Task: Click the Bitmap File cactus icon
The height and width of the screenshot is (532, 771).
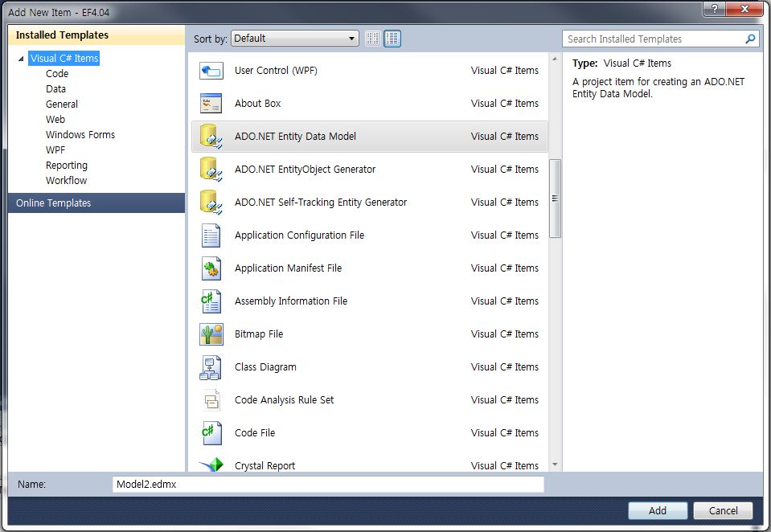Action: (x=211, y=334)
